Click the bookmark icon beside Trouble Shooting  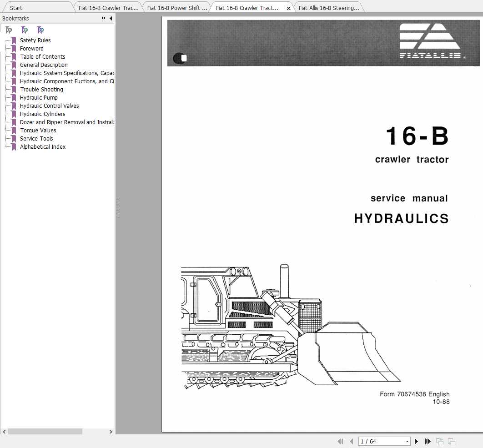click(14, 89)
